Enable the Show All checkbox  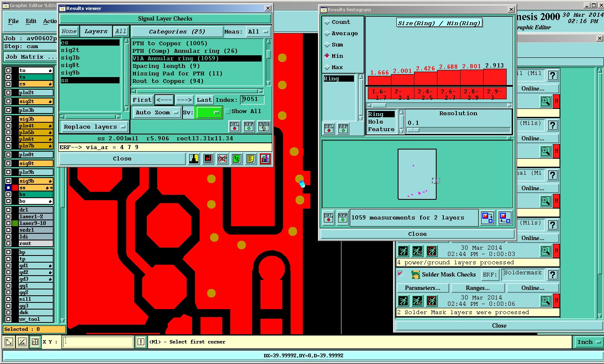tap(228, 111)
